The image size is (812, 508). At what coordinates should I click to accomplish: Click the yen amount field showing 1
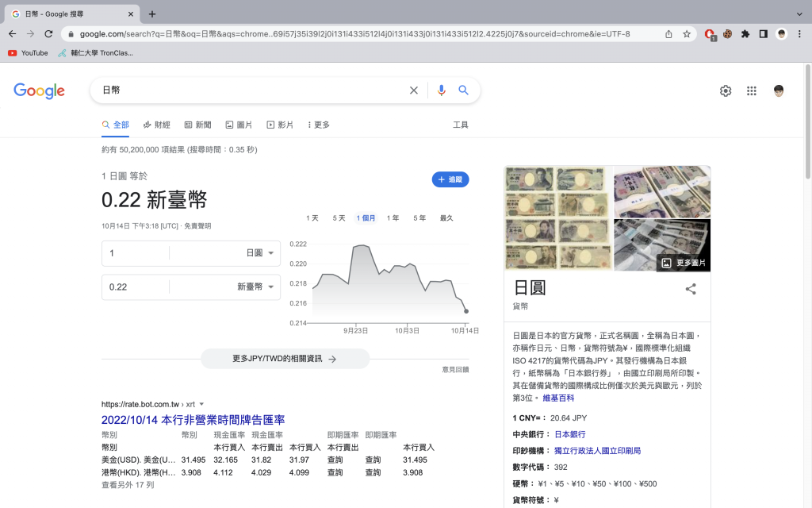(x=136, y=253)
